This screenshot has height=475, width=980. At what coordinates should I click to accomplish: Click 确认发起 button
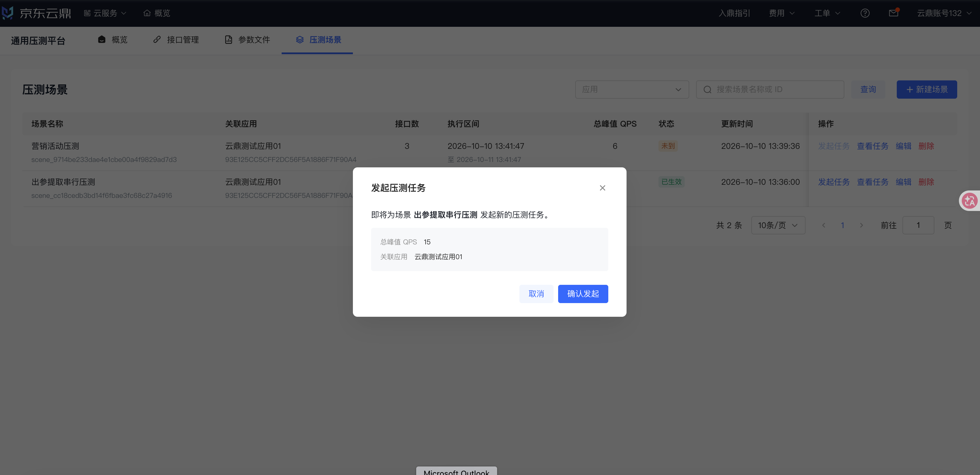coord(583,294)
